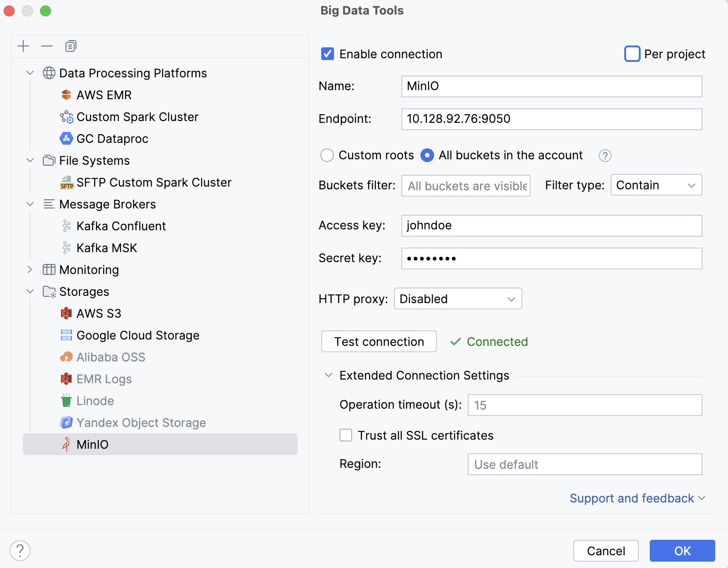Screen dimensions: 728x568
Task: Select the GC Dataproc icon
Action: 66,138
